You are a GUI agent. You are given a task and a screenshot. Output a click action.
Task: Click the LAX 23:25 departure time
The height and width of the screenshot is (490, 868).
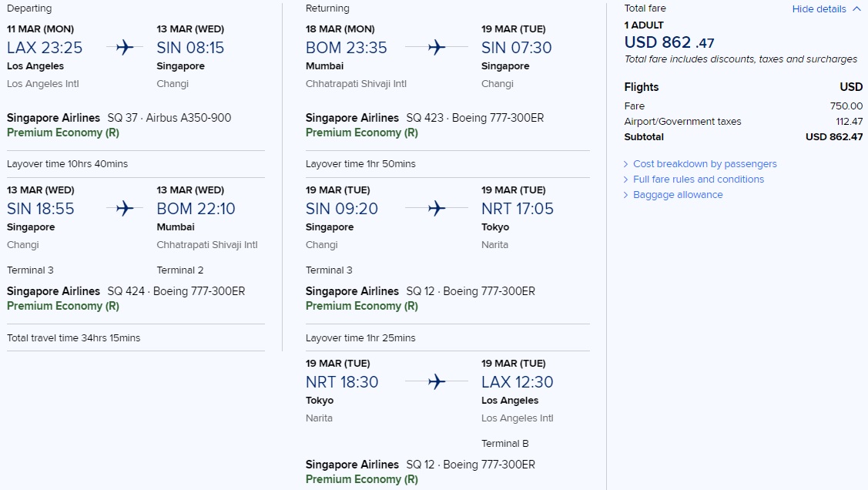click(x=45, y=48)
